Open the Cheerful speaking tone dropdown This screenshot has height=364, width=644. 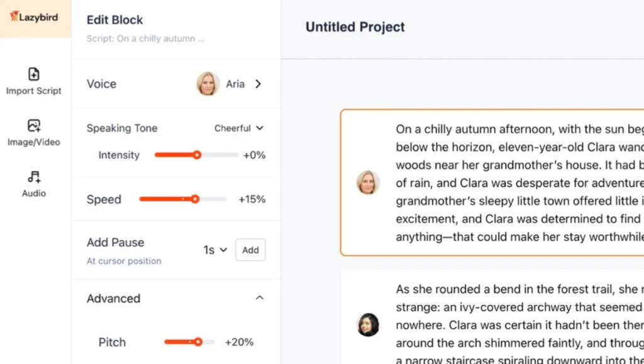(239, 128)
